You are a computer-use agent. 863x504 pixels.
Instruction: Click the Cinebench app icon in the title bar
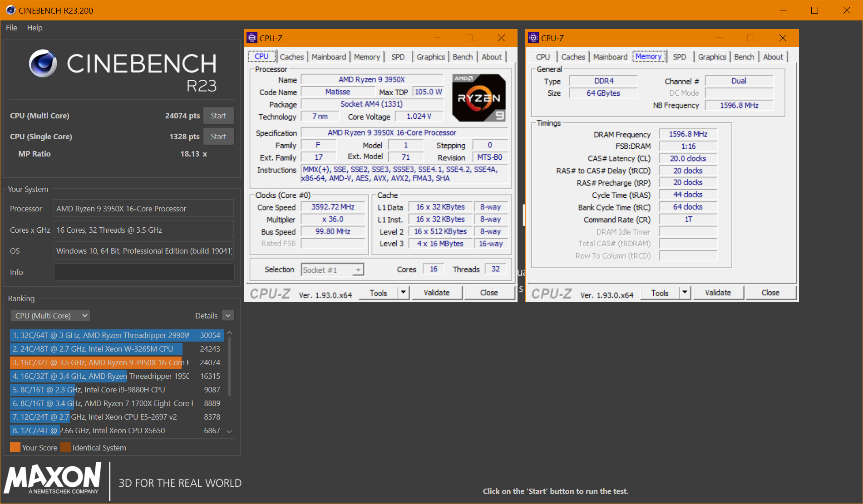(10, 10)
